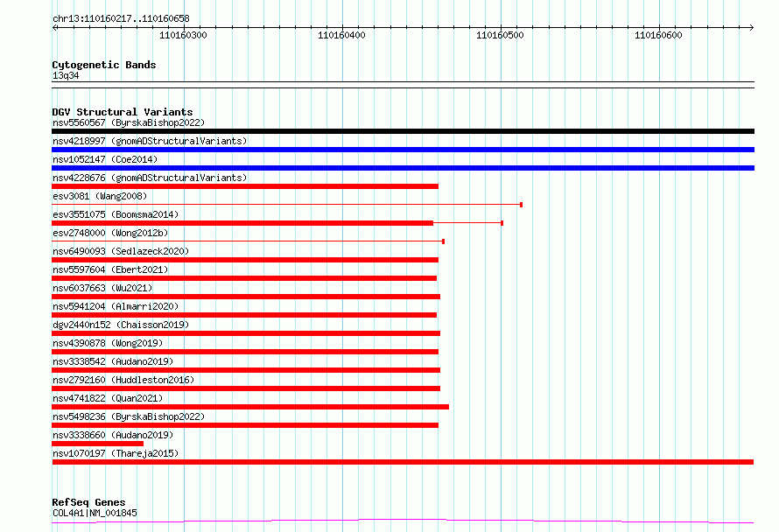Select the red dgv2440n152 Chaisson2019 bar

coord(246,333)
